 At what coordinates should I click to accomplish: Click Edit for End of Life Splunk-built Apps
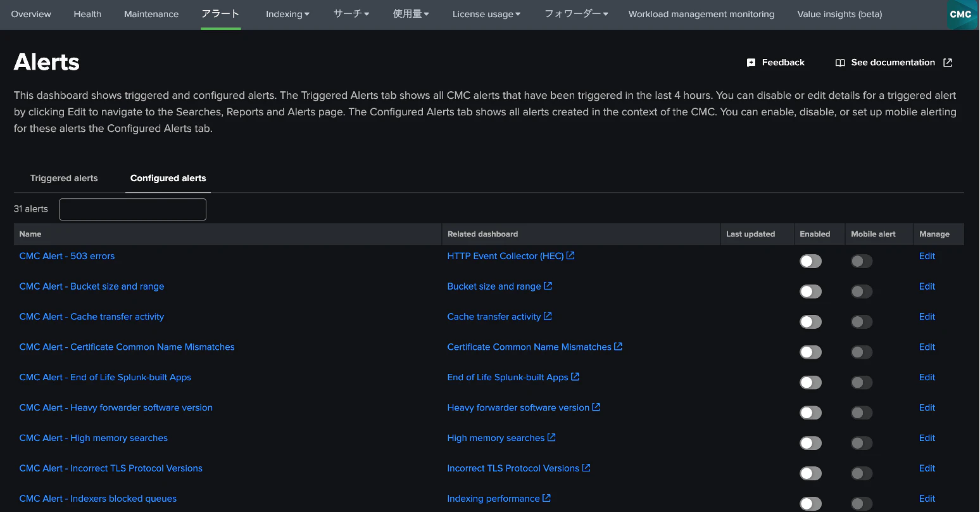point(927,377)
